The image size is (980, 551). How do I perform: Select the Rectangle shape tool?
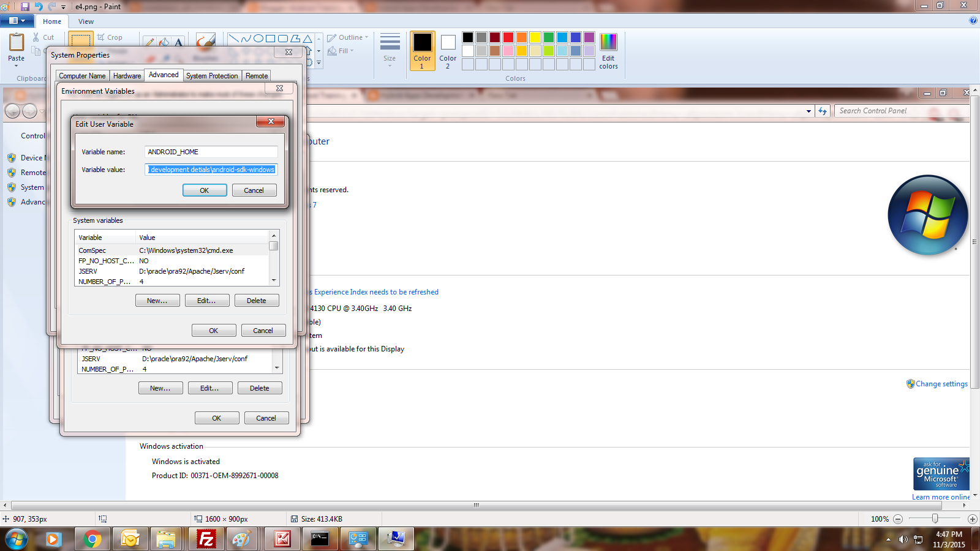[270, 38]
